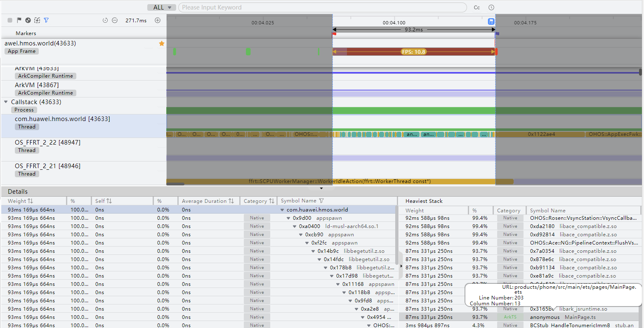This screenshot has height=328, width=644.
Task: Select 0x3165bc libark_jsruntime.so stack row
Action: pos(520,309)
